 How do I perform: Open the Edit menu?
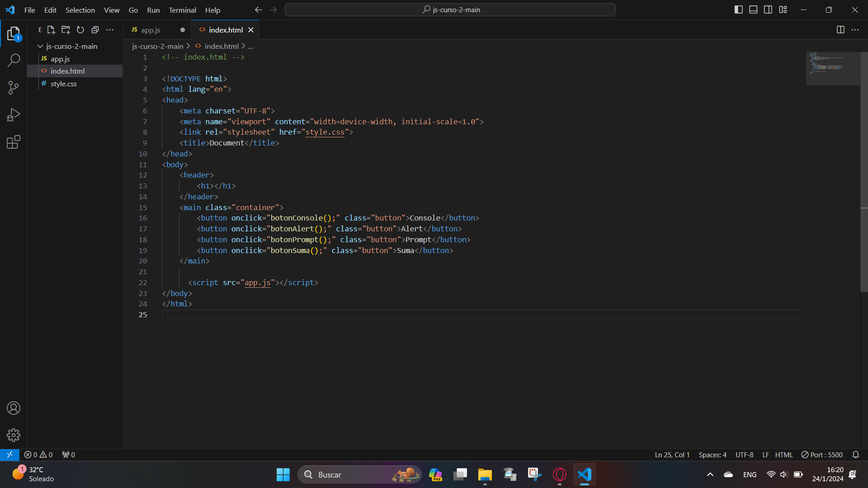pyautogui.click(x=50, y=10)
